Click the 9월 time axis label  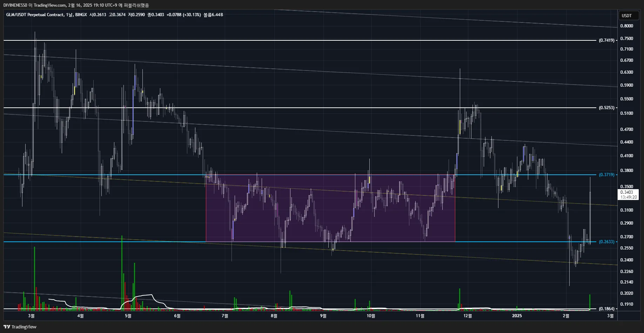point(323,316)
